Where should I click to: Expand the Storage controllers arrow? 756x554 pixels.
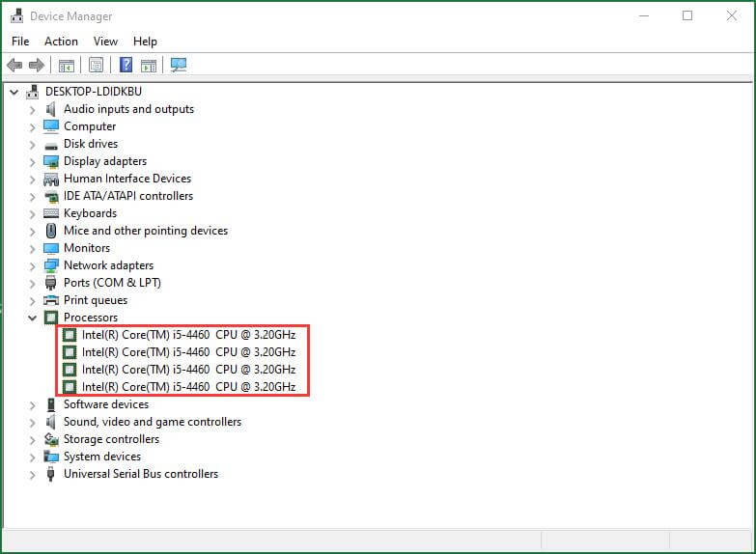(x=32, y=440)
